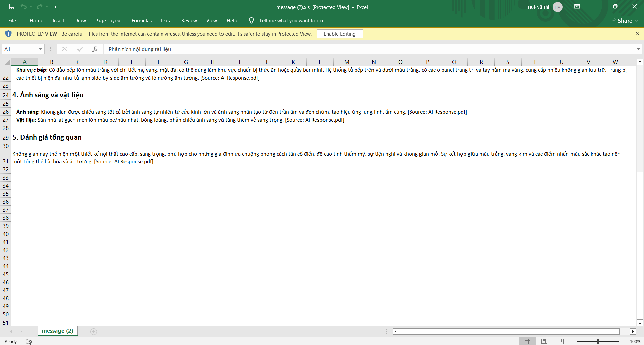Image resolution: width=644 pixels, height=345 pixels.
Task: Click the accessibility status bar icon
Action: 29,341
